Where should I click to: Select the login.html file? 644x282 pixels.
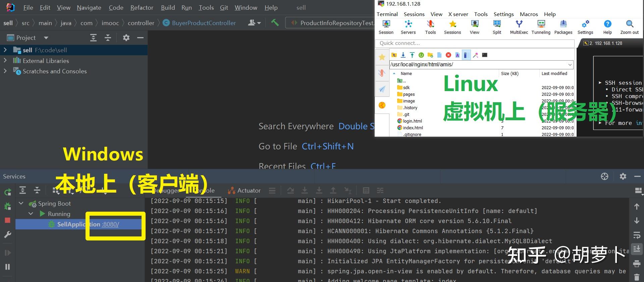410,121
